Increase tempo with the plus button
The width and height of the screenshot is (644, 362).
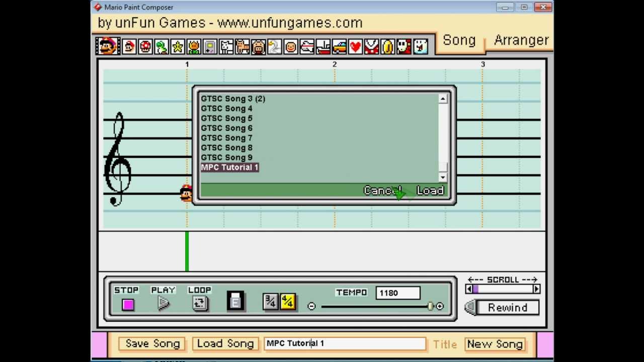440,306
